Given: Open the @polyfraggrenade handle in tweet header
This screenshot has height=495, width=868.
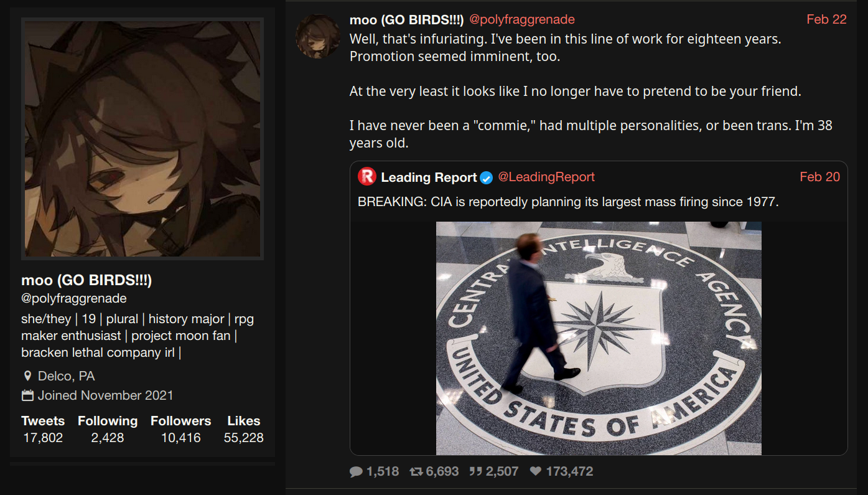Looking at the screenshot, I should [521, 19].
